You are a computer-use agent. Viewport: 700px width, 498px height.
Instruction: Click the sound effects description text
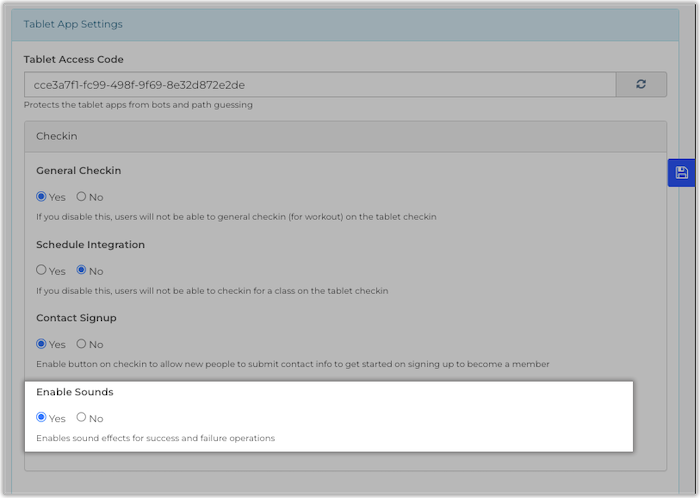[155, 438]
